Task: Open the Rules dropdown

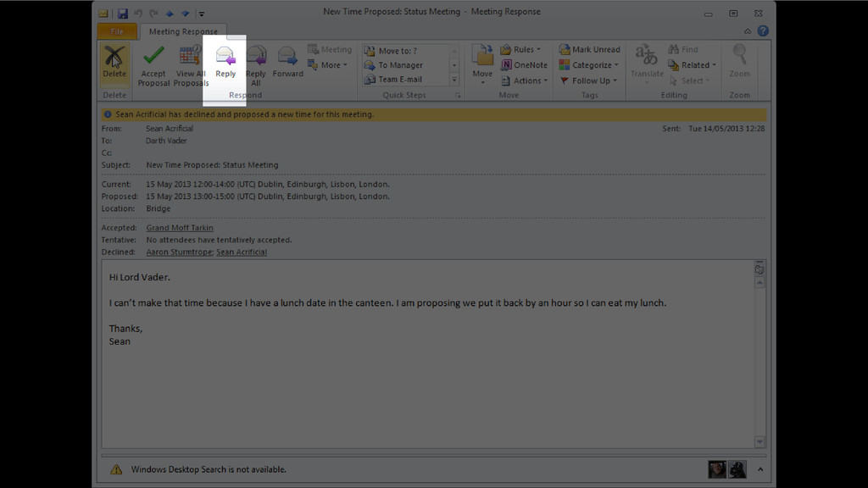Action: click(x=520, y=49)
